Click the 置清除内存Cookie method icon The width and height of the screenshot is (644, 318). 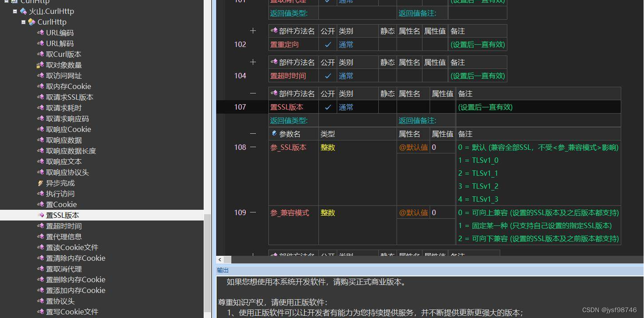click(40, 258)
